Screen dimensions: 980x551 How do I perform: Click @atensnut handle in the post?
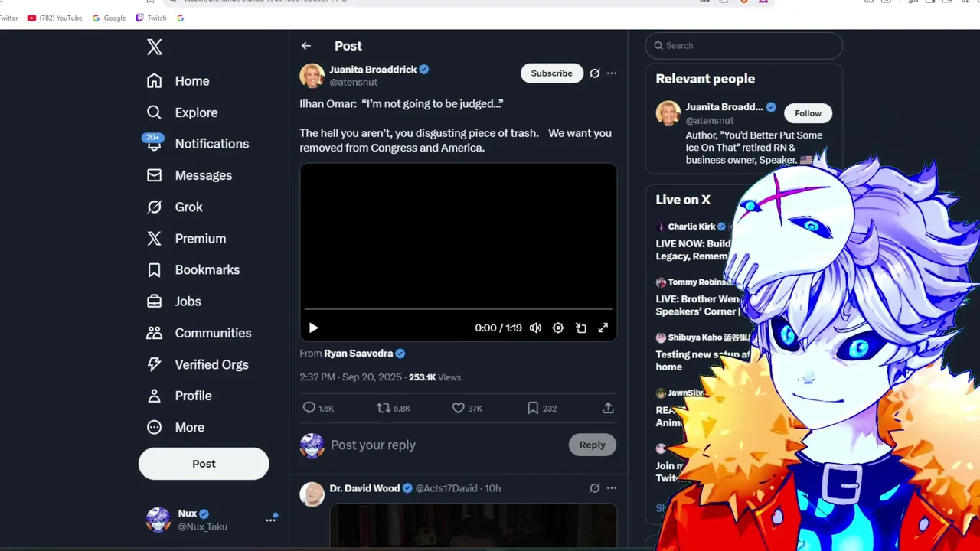[353, 83]
